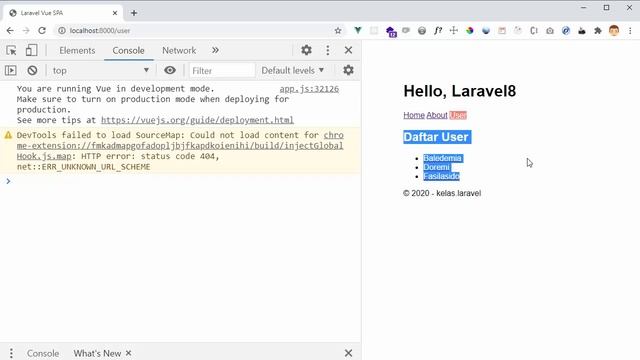The width and height of the screenshot is (640, 360).
Task: Close the DevTools panel
Action: pos(348,50)
